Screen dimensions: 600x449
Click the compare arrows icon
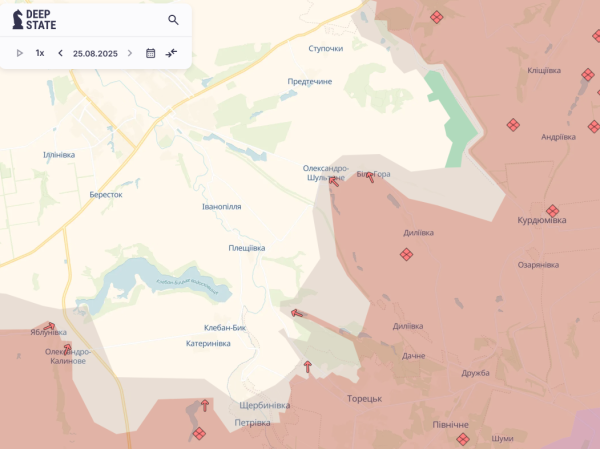[171, 53]
